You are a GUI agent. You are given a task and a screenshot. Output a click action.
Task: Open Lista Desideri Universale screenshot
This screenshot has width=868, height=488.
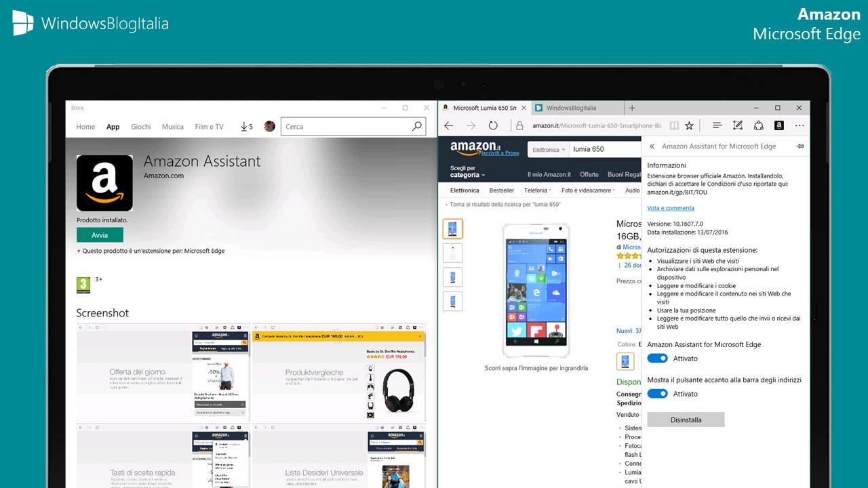[339, 455]
